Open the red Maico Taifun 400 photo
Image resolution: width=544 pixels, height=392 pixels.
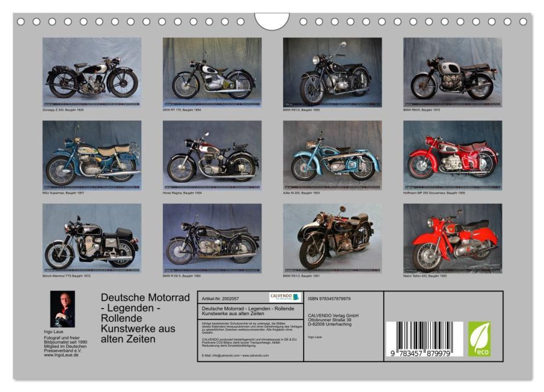pos(453,238)
